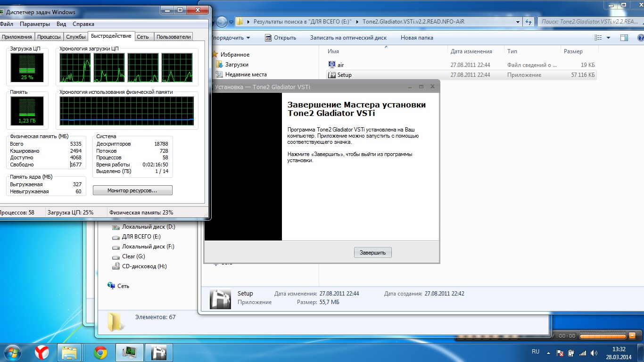Open the address bar history dropdown

(x=518, y=22)
